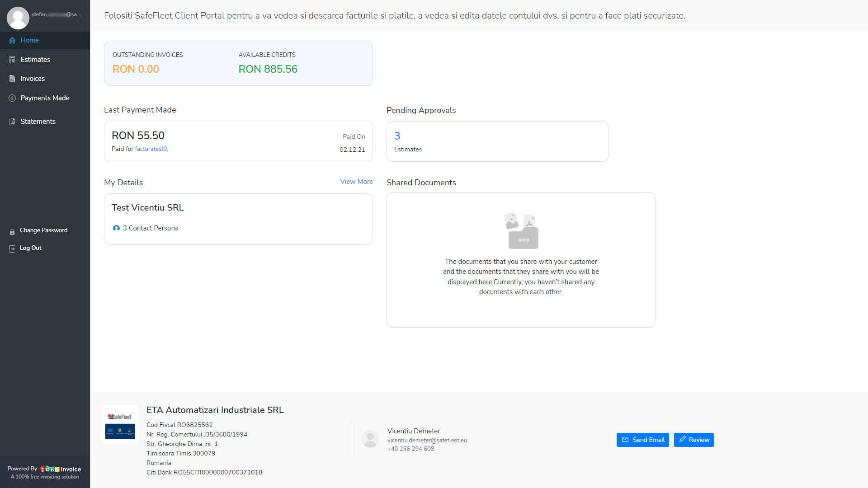Click the vicentiu.demeter@safefleet.eu email address
868x488 pixels.
pyautogui.click(x=427, y=440)
